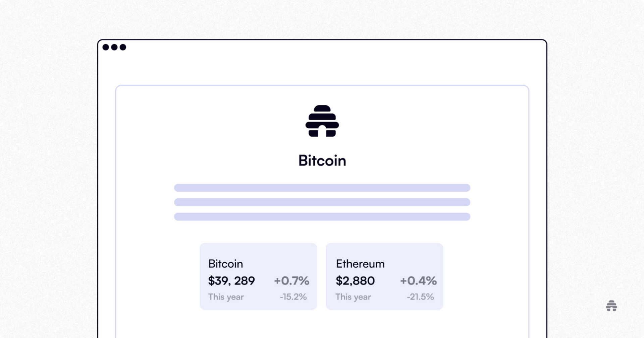Click the +0.7% Bitcoin daily change
This screenshot has width=644, height=338.
pyautogui.click(x=291, y=281)
